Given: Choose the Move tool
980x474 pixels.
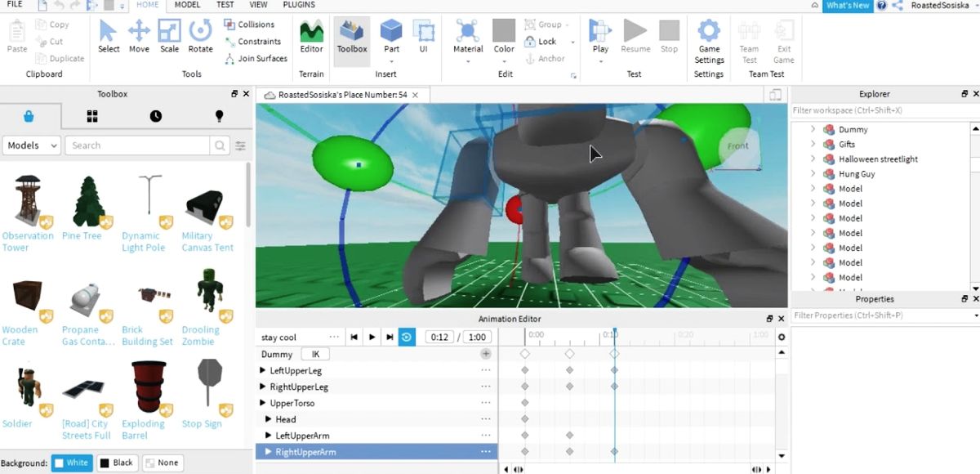Looking at the screenshot, I should coord(139,37).
